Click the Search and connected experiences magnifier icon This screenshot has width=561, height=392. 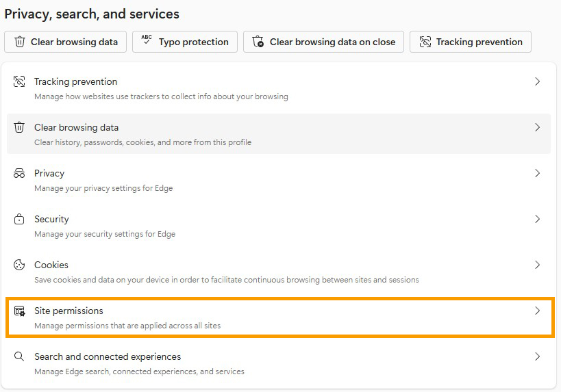pyautogui.click(x=19, y=357)
